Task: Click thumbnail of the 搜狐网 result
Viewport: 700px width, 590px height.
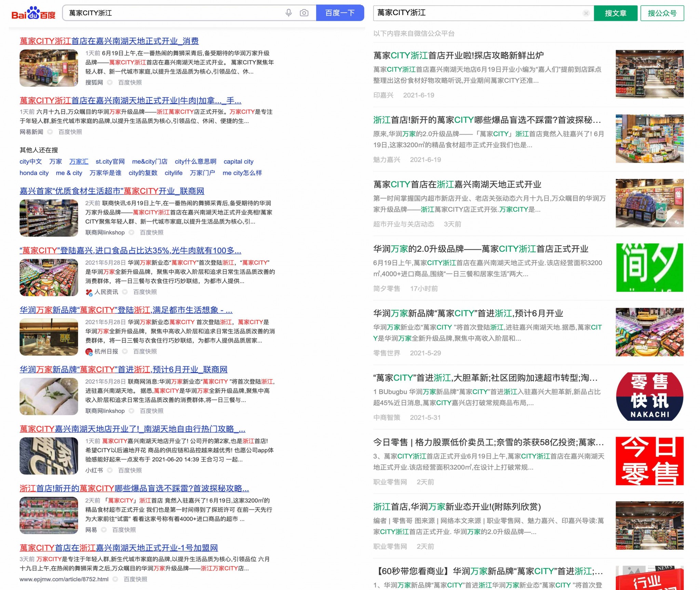Action: pyautogui.click(x=49, y=68)
